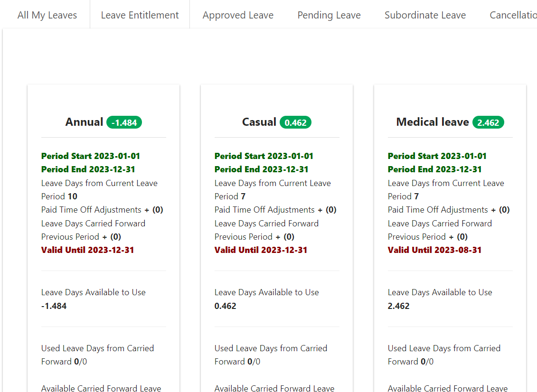Click the Annual leave balance badge -1.484
The height and width of the screenshot is (392, 537).
[124, 122]
